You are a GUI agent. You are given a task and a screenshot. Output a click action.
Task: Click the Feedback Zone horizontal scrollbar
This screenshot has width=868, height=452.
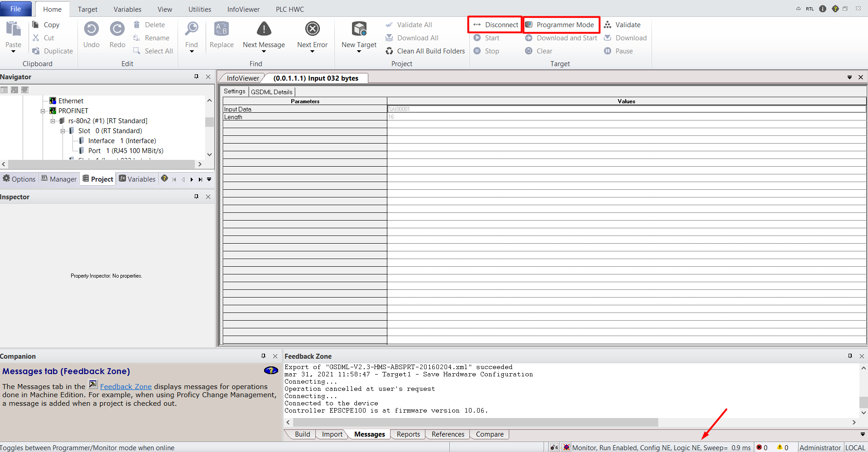[x=476, y=422]
